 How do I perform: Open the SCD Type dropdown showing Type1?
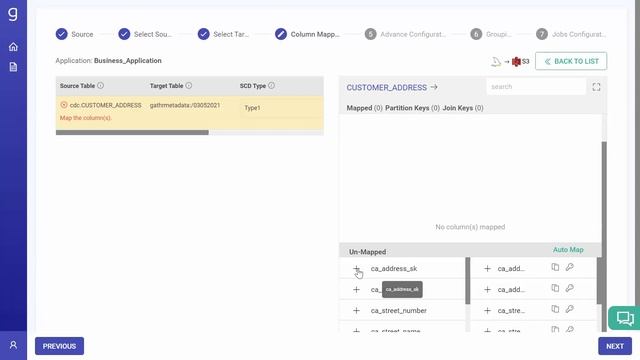tap(281, 108)
